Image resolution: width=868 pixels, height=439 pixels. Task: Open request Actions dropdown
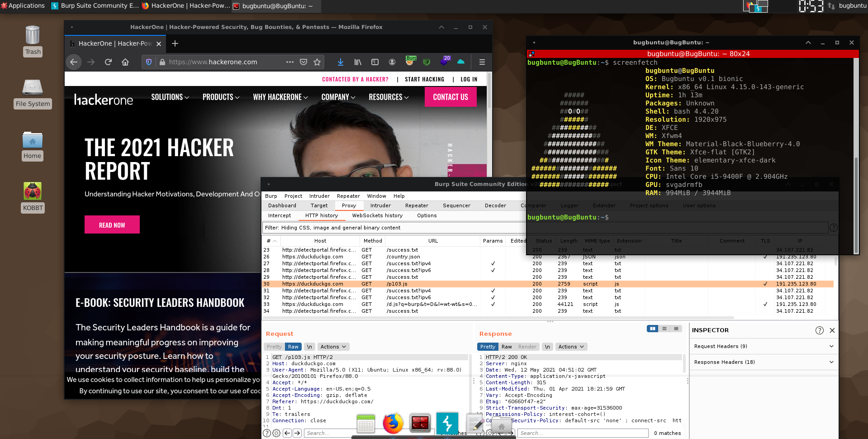(x=333, y=347)
